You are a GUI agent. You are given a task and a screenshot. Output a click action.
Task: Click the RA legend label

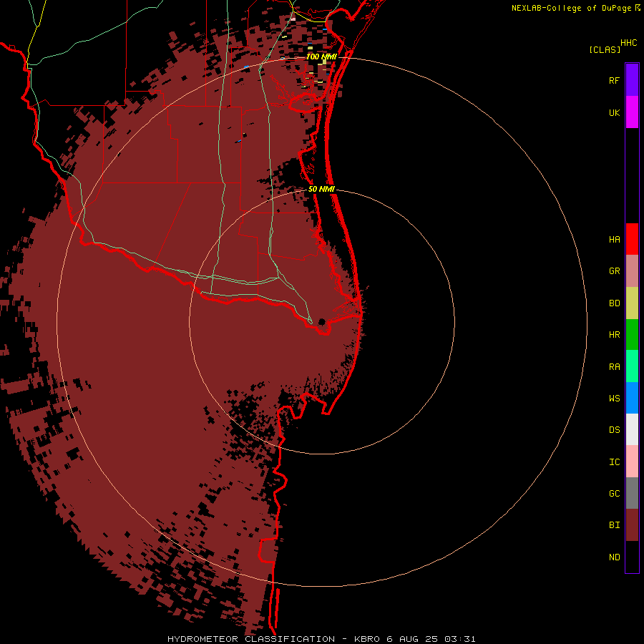[615, 367]
